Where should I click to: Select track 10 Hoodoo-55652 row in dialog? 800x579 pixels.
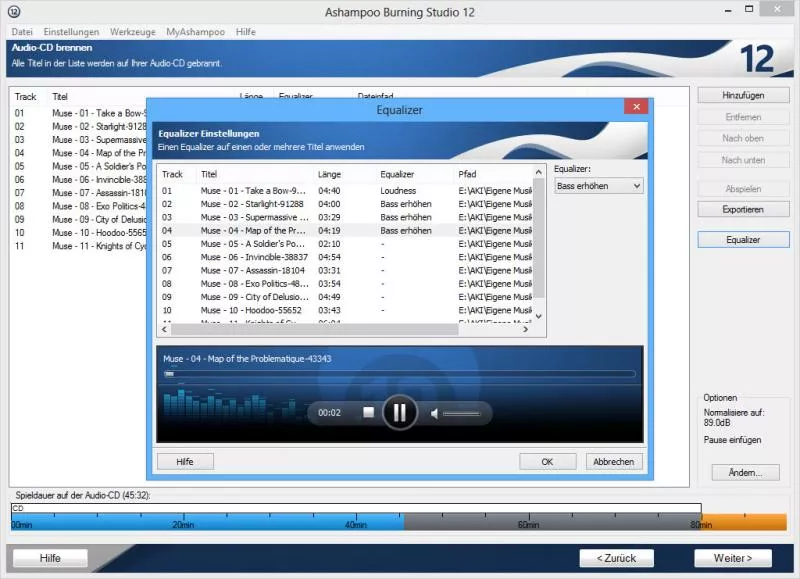tap(345, 310)
